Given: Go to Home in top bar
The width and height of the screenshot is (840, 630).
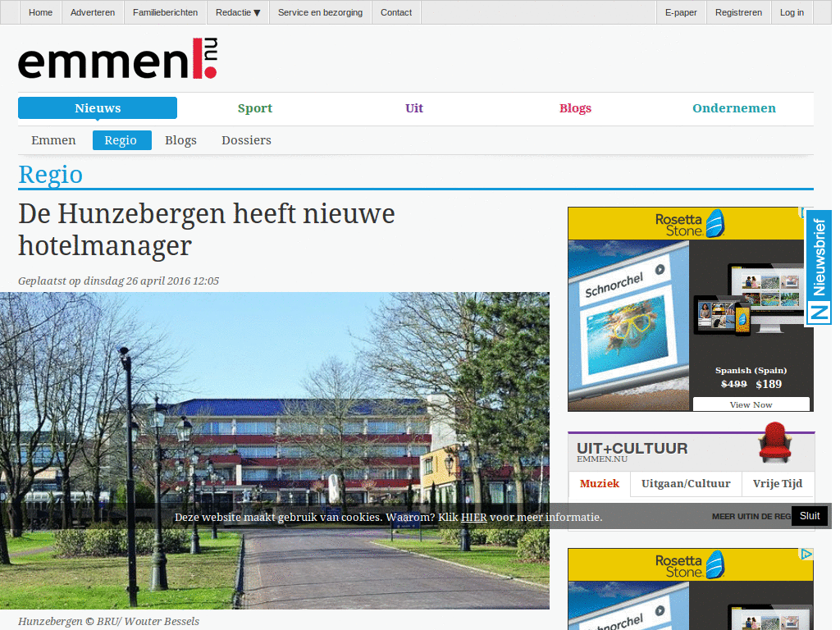Looking at the screenshot, I should tap(41, 12).
